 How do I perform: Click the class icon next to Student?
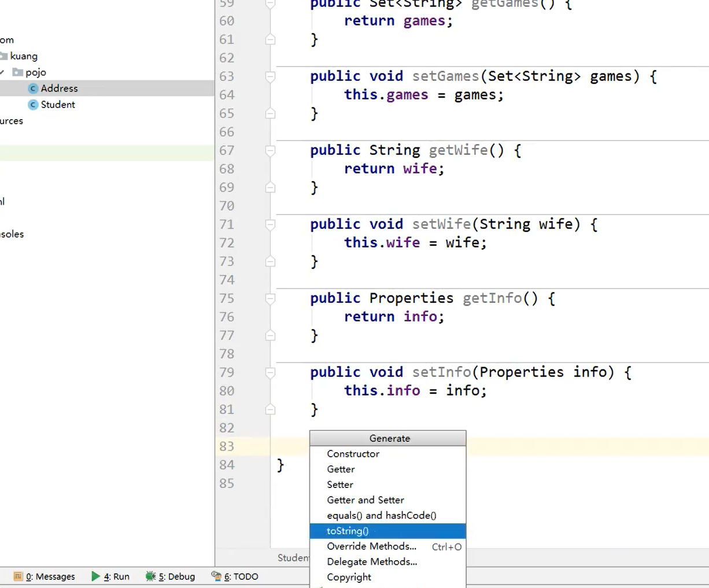[33, 105]
